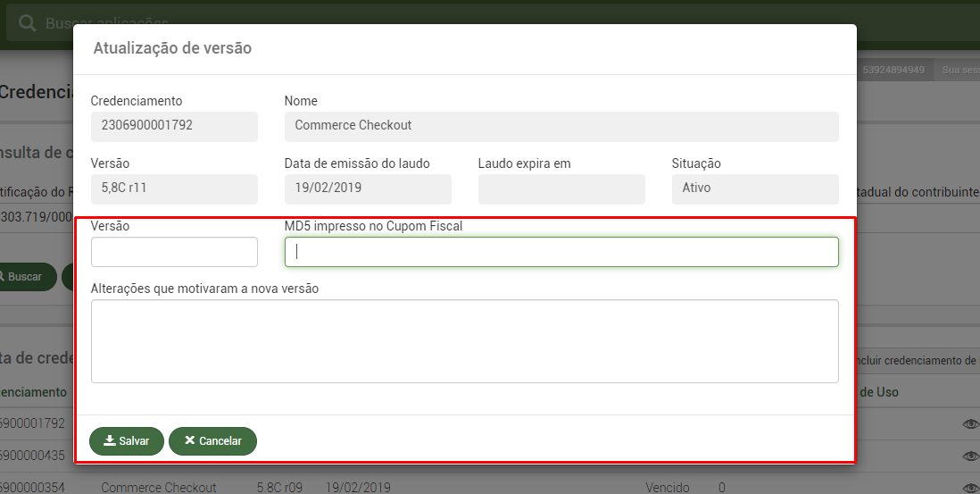Image resolution: width=980 pixels, height=494 pixels.
Task: Click the Credenciamento field 2306900001792
Action: (x=174, y=127)
